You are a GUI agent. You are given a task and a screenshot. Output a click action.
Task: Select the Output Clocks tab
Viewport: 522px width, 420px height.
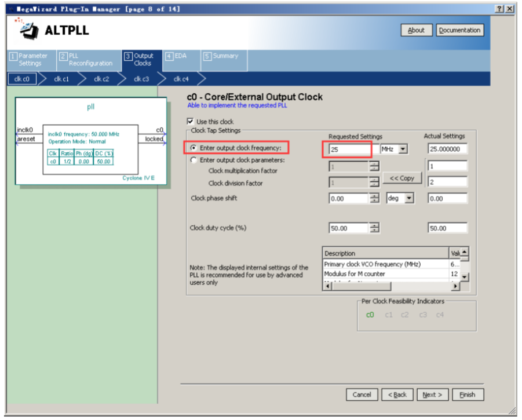(142, 60)
